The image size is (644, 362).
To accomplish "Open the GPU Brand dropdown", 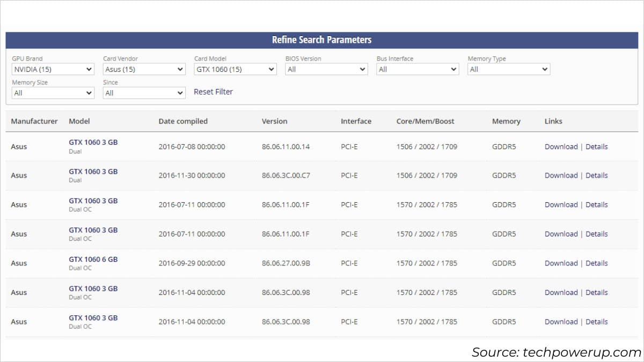I will pos(53,69).
